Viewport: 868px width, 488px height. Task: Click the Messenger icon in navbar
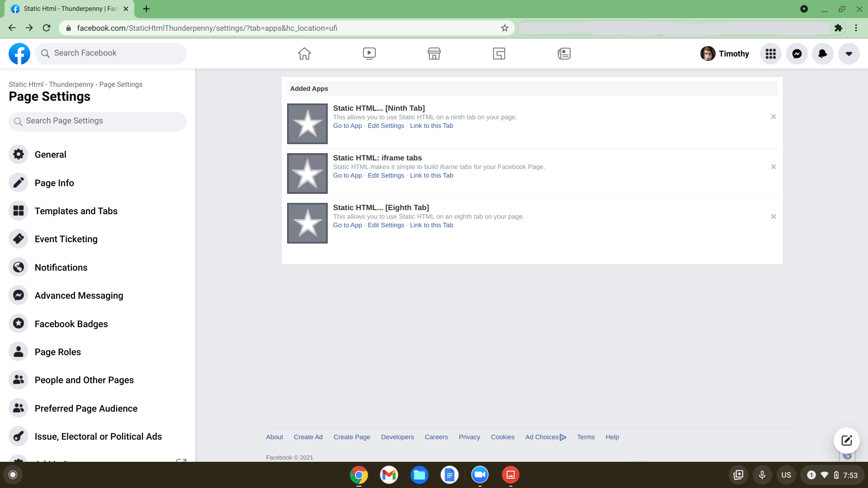[797, 54]
